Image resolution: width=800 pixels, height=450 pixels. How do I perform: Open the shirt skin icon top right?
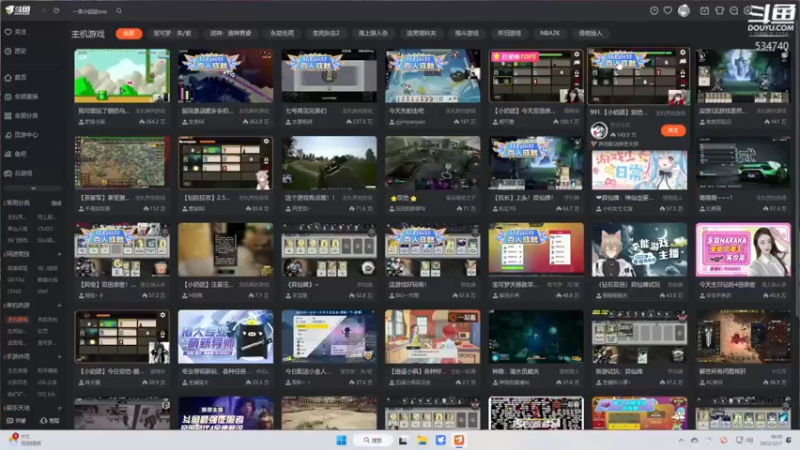719,10
